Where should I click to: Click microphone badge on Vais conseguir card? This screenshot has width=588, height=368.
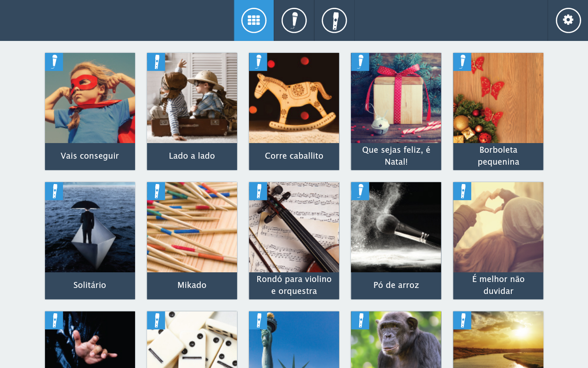(54, 62)
